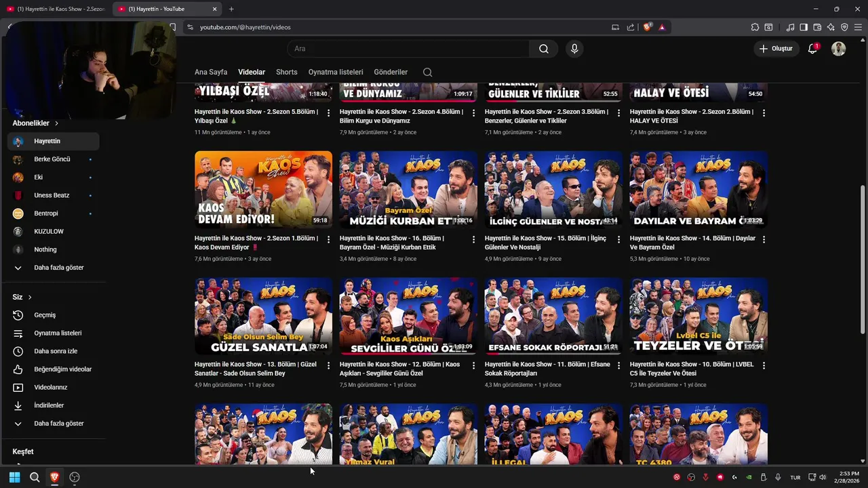Expand the Siz section's Daha fazla göster
The width and height of the screenshot is (868, 488).
click(x=53, y=424)
